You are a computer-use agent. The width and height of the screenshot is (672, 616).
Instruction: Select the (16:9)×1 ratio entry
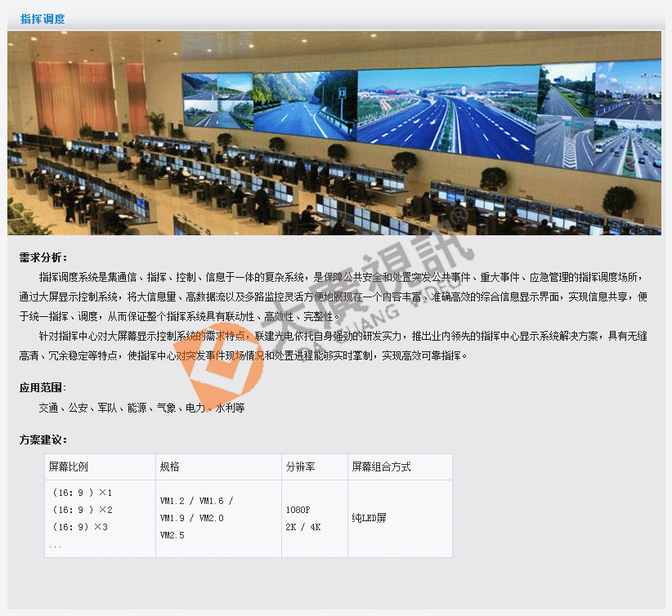click(x=83, y=493)
